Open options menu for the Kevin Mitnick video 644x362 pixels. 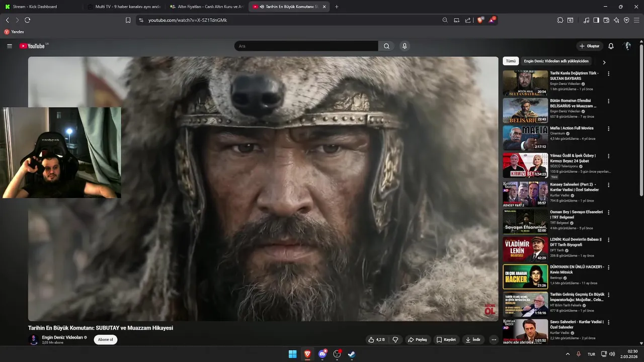(608, 267)
